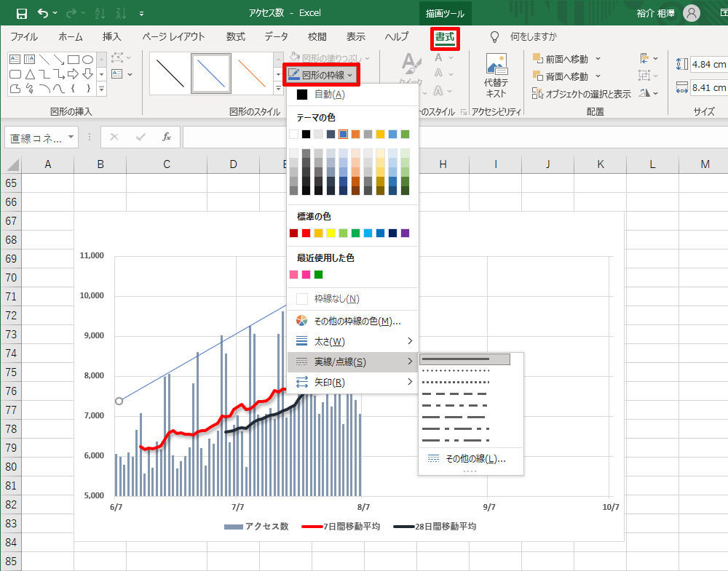Insert a left brace shape
728x571 pixels.
pyautogui.click(x=73, y=88)
